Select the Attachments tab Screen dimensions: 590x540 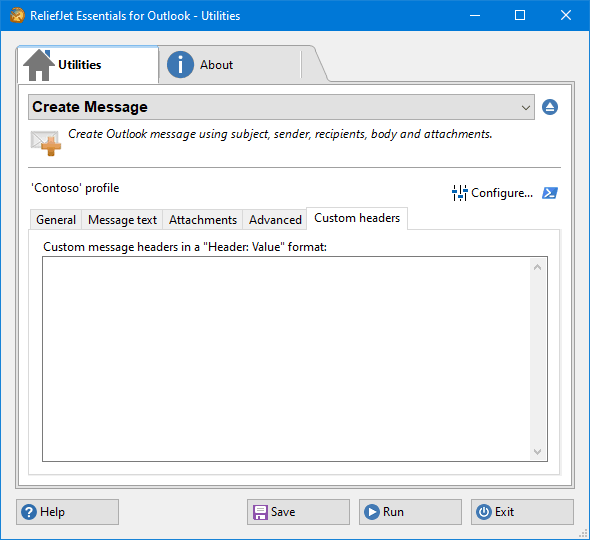(203, 220)
